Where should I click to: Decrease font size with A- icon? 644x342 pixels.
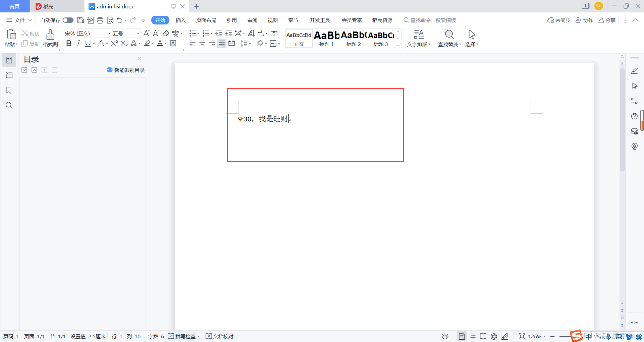pyautogui.click(x=156, y=33)
